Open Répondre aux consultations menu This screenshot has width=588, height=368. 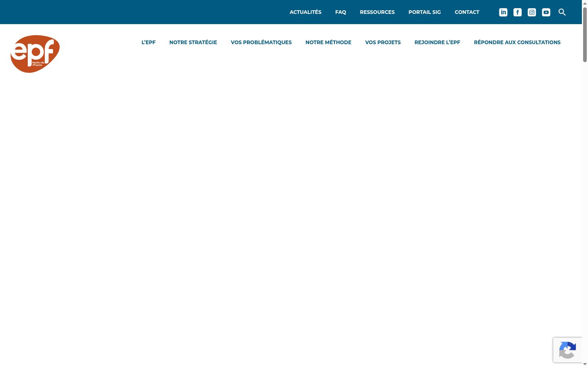[517, 42]
